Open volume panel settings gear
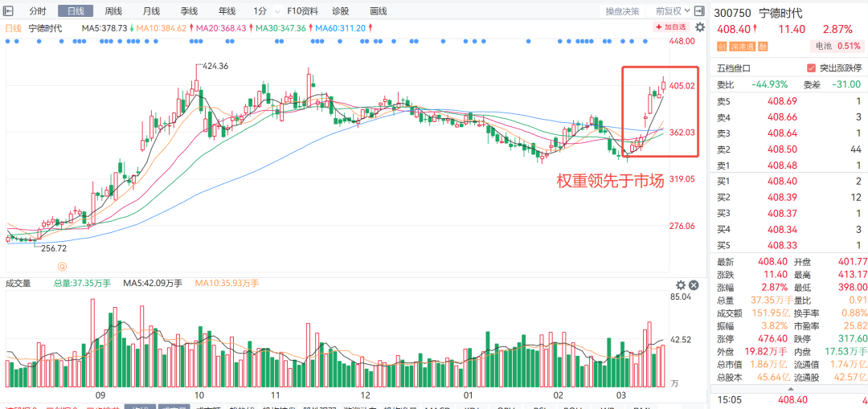Viewport: 868px width, 409px height. [681, 285]
